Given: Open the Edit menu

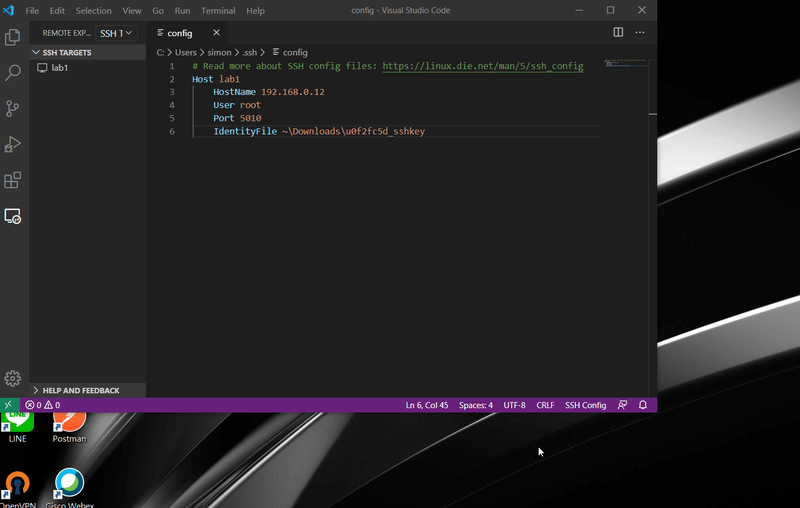Looking at the screenshot, I should 57,11.
